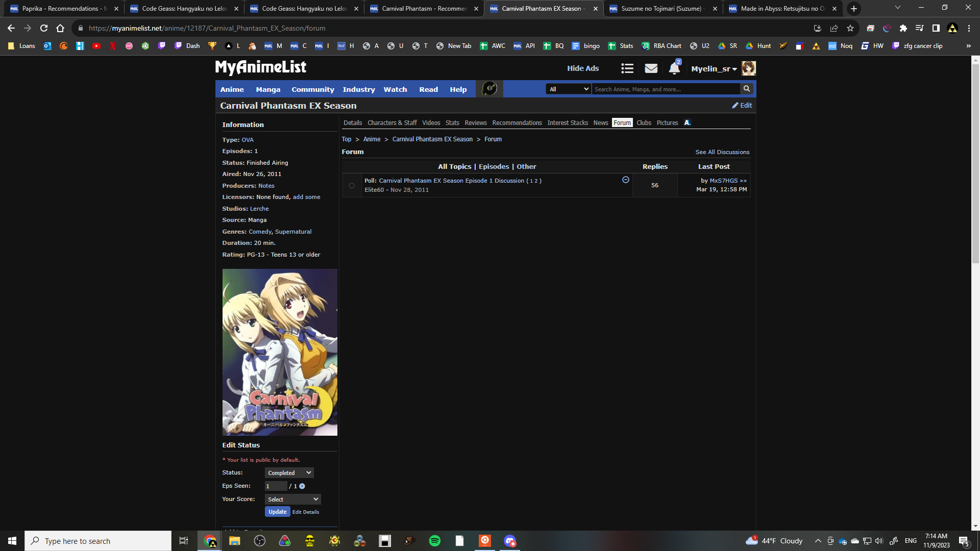Click the episode increment plus icon
980x551 pixels.
tap(302, 486)
